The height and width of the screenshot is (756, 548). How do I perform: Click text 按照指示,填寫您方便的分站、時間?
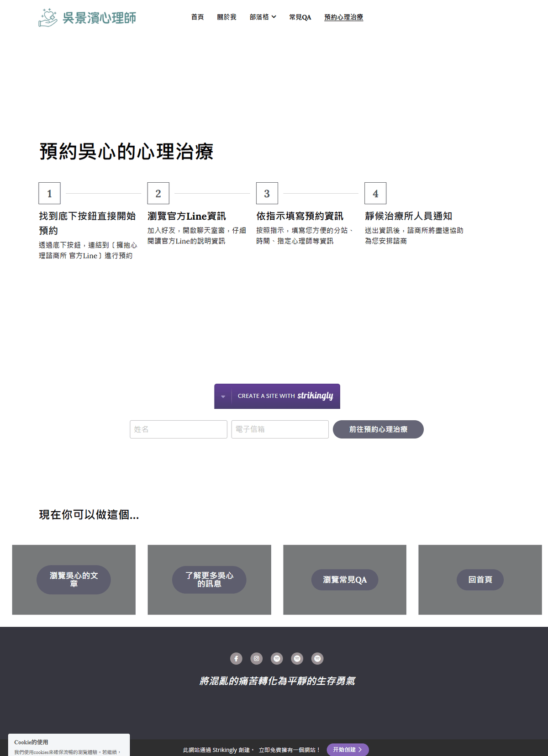click(305, 236)
